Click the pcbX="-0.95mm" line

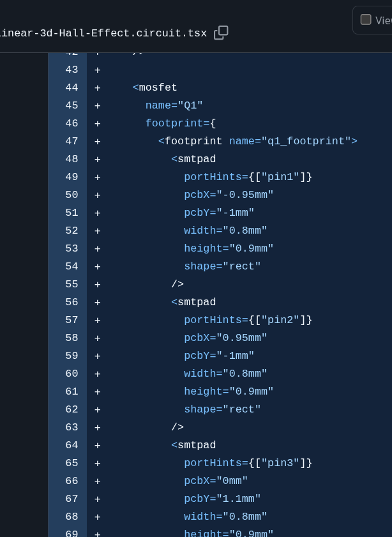point(229,195)
